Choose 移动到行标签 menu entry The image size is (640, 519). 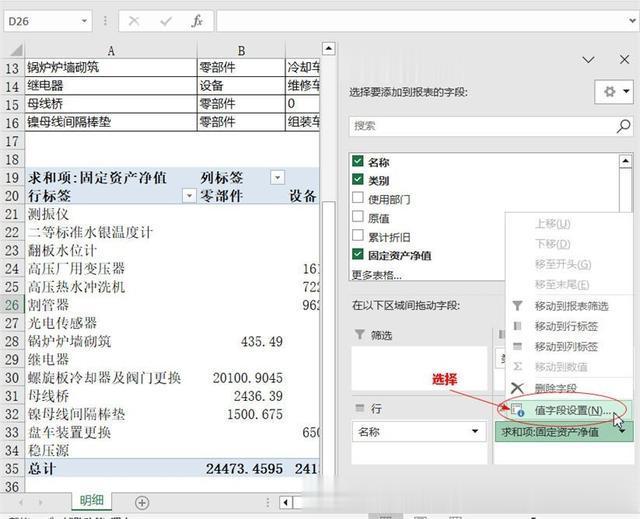(x=566, y=326)
